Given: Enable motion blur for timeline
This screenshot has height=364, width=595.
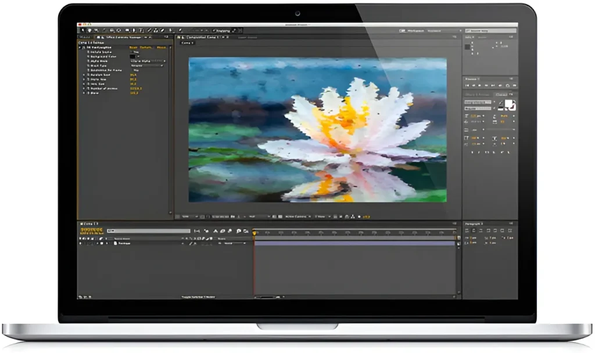Looking at the screenshot, I should point(230,231).
